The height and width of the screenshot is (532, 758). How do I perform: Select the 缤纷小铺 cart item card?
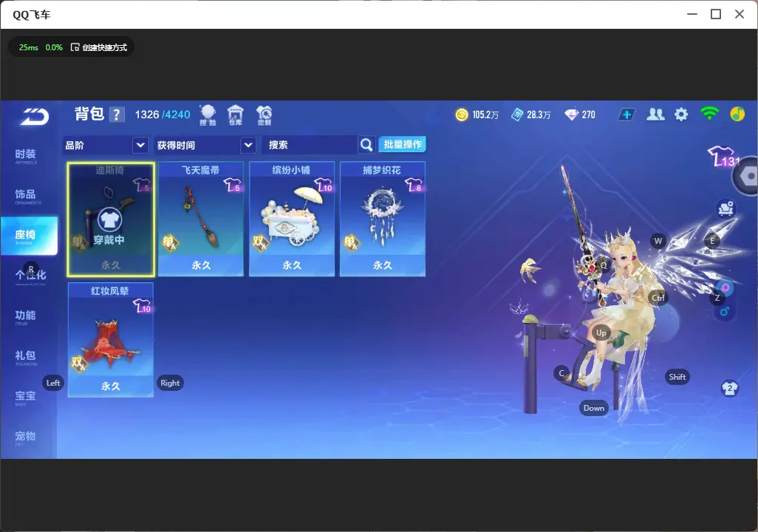(x=292, y=219)
